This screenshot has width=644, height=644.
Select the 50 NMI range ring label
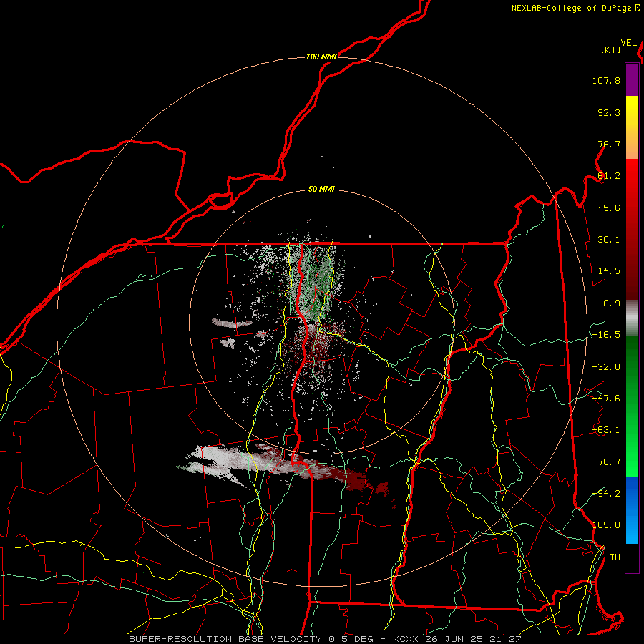point(321,189)
